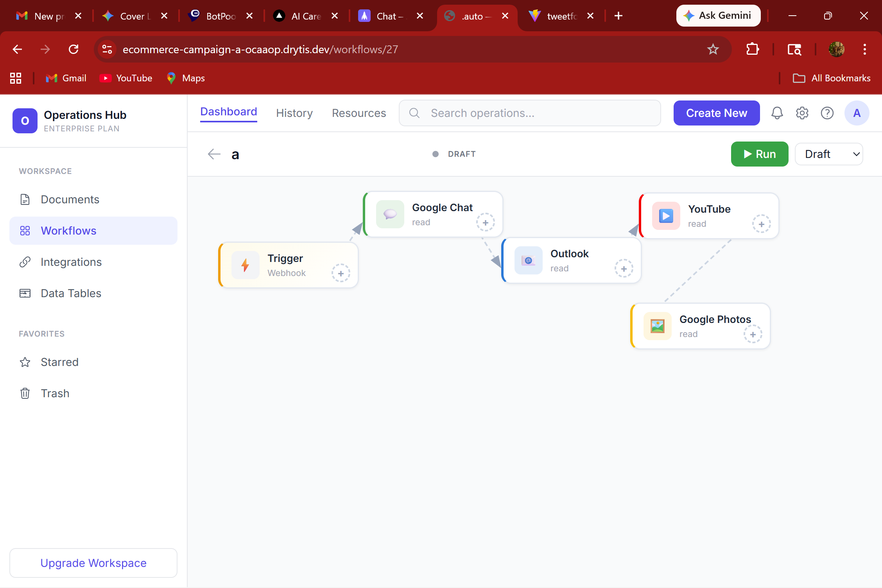Click the Create New button
The height and width of the screenshot is (588, 882).
point(717,113)
